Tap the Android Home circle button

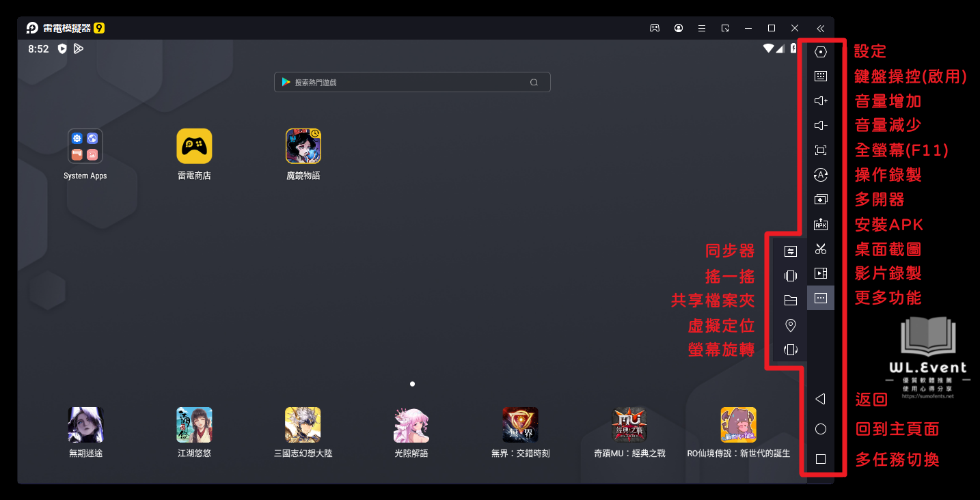[x=821, y=429]
